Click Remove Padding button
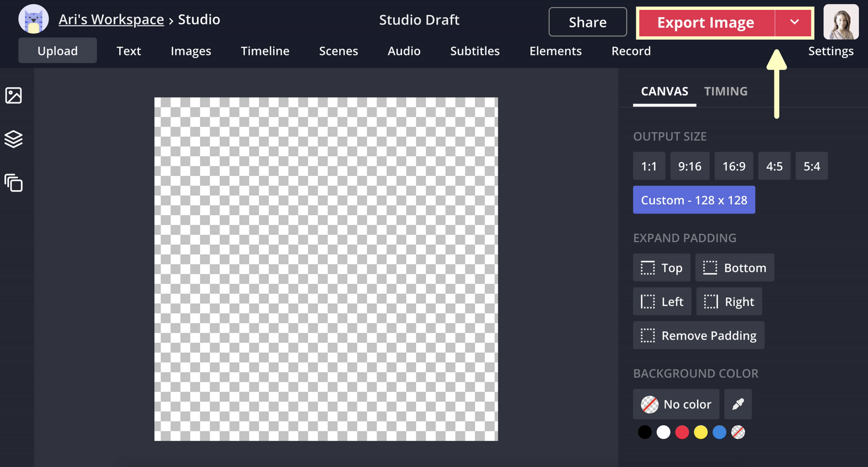The width and height of the screenshot is (868, 467). pyautogui.click(x=698, y=336)
